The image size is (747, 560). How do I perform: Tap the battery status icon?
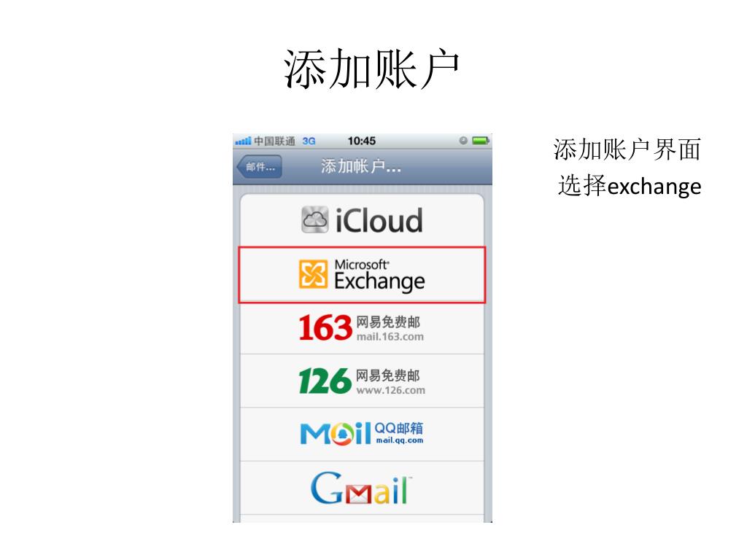point(480,141)
